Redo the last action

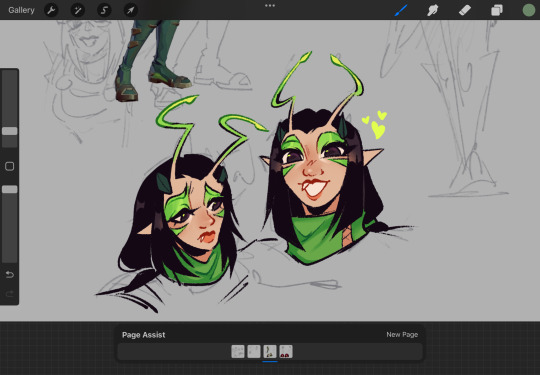[10, 294]
